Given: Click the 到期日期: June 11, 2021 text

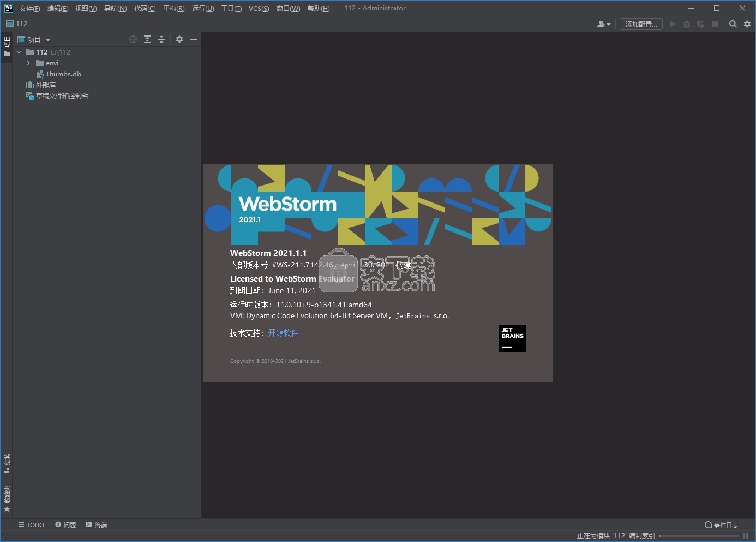Looking at the screenshot, I should (273, 290).
